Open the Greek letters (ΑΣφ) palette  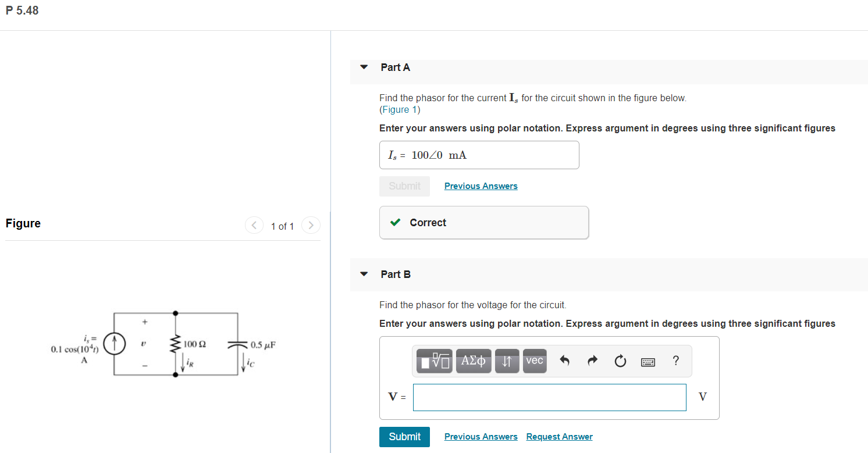[474, 361]
